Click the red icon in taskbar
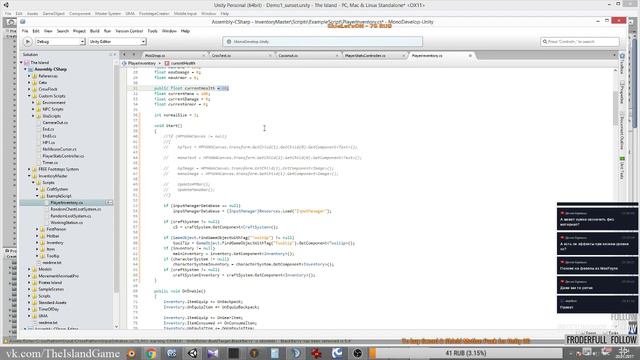The image size is (640, 360). (x=316, y=353)
